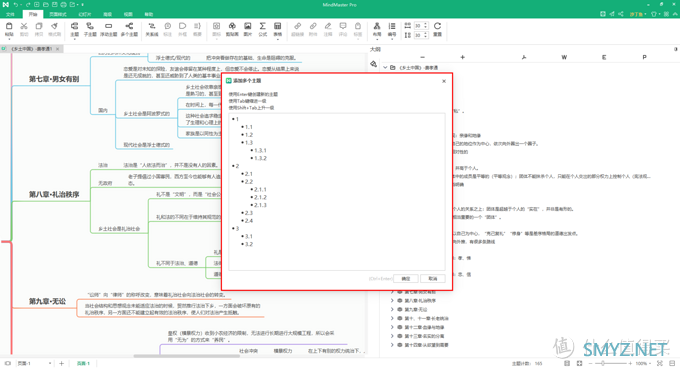Switch to the 页面样式 ribbon tab
680x369 pixels.
pyautogui.click(x=58, y=14)
